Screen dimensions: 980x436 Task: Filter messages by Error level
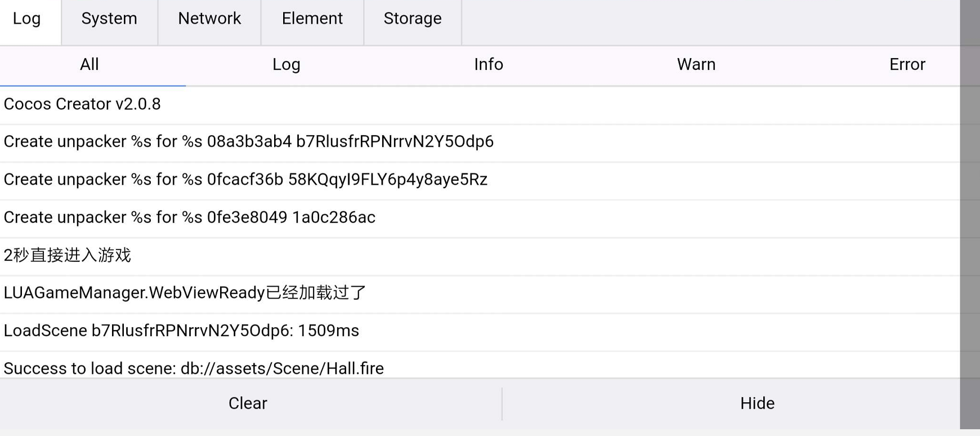(x=907, y=65)
